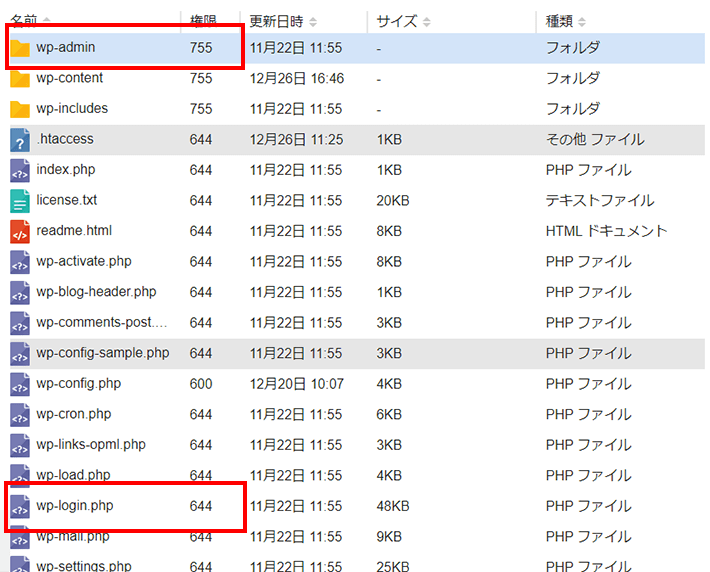Click the 6KB size of wp-cron.php

[389, 415]
